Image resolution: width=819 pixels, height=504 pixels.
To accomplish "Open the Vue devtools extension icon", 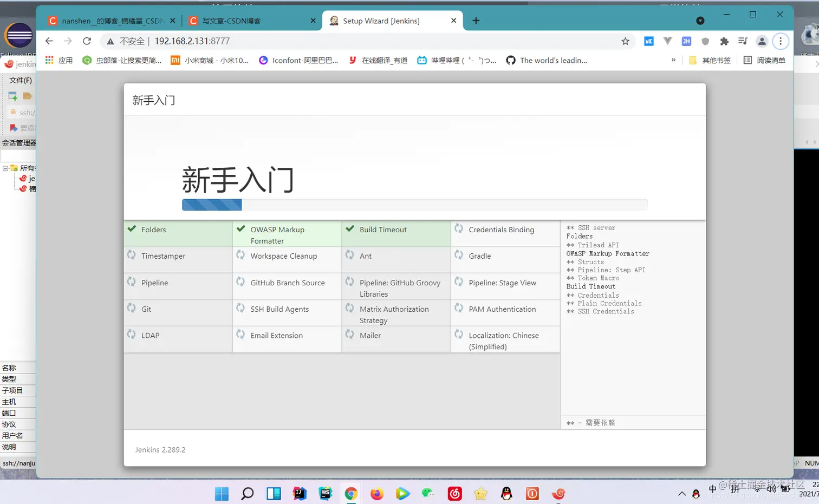I will 667,41.
